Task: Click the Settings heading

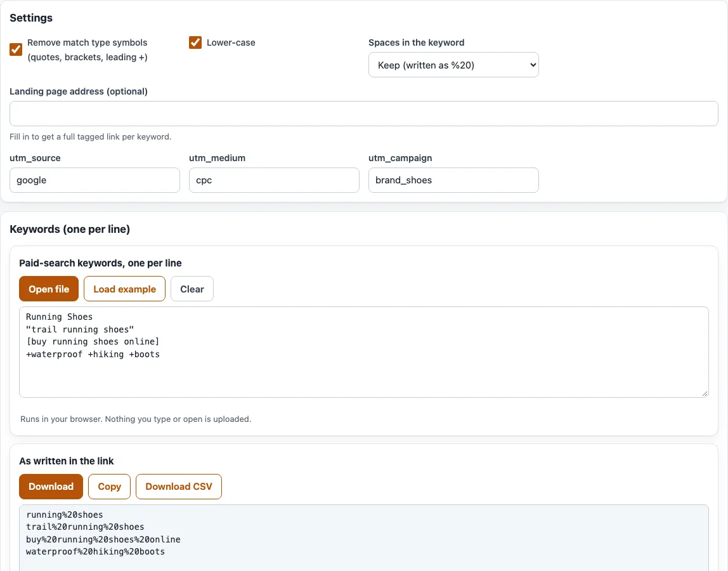Action: [31, 18]
